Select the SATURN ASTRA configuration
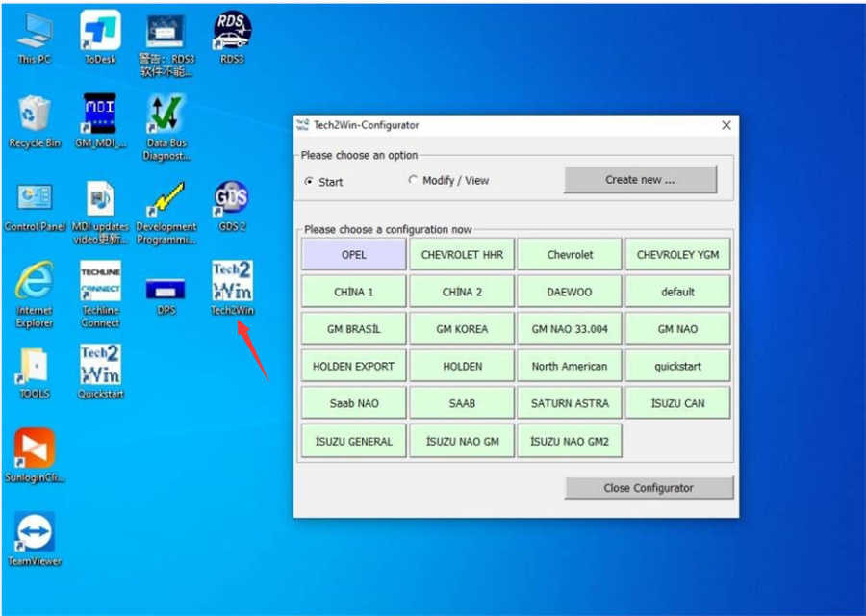The image size is (866, 616). click(570, 402)
